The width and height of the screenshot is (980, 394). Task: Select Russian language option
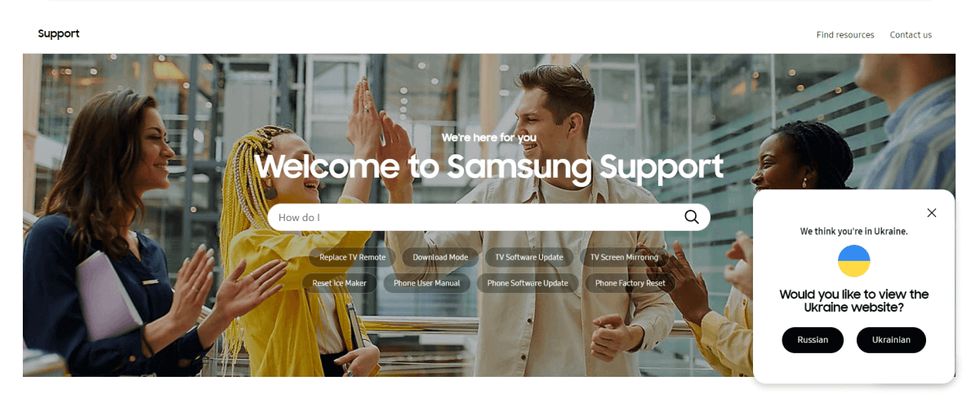(x=813, y=340)
